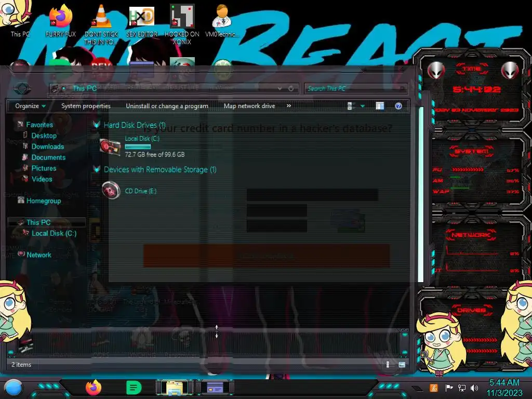Click the round navigation back button in Explorer
The width and height of the screenshot is (532, 399).
(22, 89)
